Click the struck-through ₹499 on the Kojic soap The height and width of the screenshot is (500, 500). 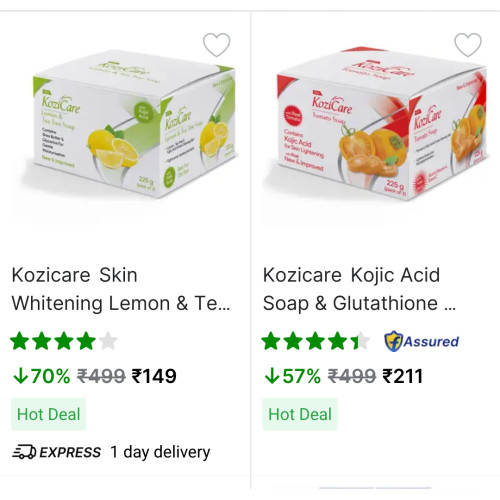(352, 376)
